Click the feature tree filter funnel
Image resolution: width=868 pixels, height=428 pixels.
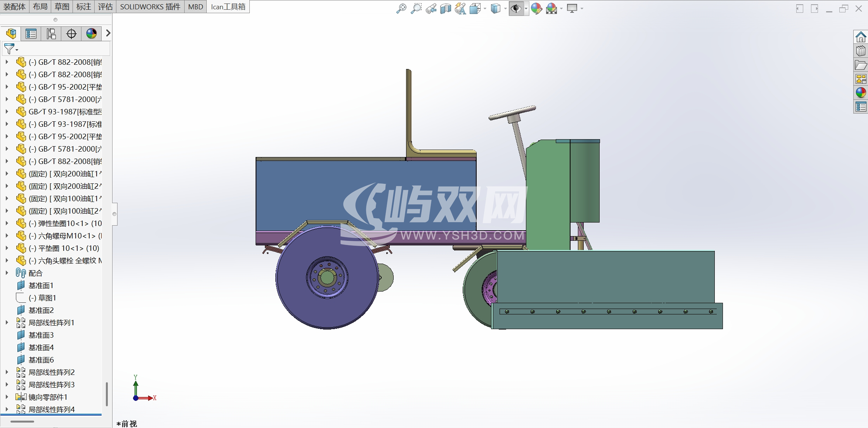click(9, 49)
